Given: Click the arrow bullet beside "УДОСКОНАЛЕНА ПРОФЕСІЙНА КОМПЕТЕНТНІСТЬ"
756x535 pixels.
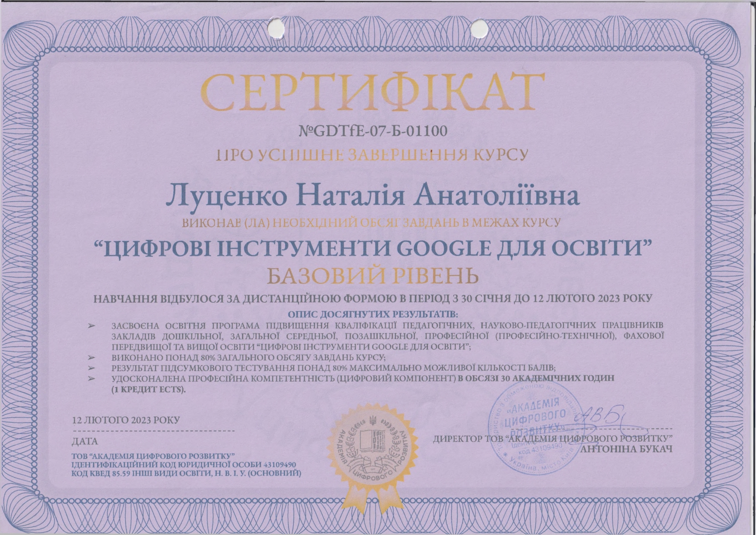Looking at the screenshot, I should pos(91,379).
